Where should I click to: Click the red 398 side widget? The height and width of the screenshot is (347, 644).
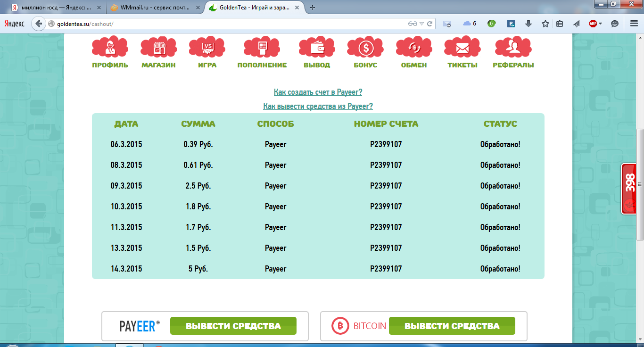(630, 189)
